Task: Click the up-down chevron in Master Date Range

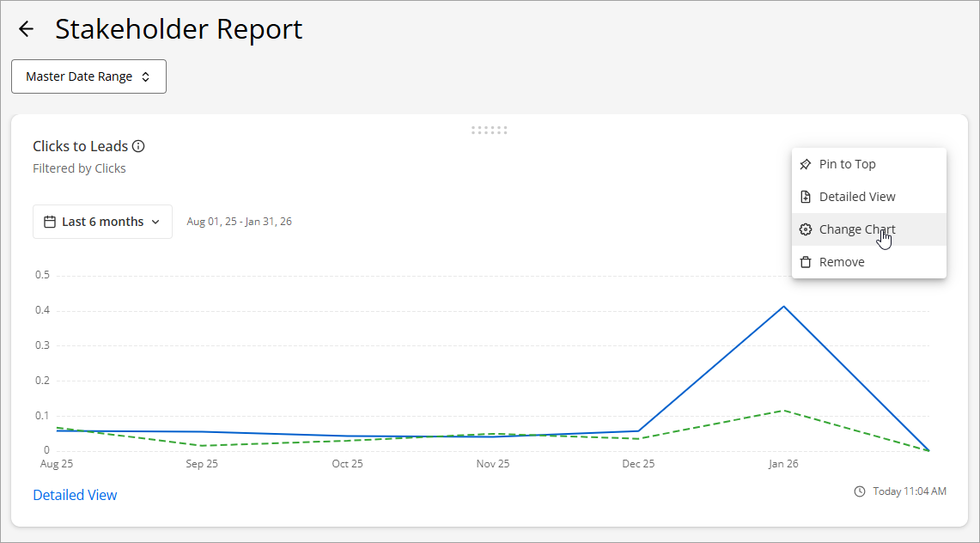Action: 146,76
